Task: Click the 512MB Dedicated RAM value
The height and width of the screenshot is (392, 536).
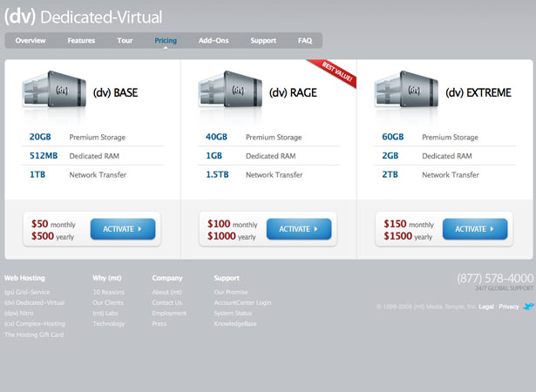Action: coord(44,156)
